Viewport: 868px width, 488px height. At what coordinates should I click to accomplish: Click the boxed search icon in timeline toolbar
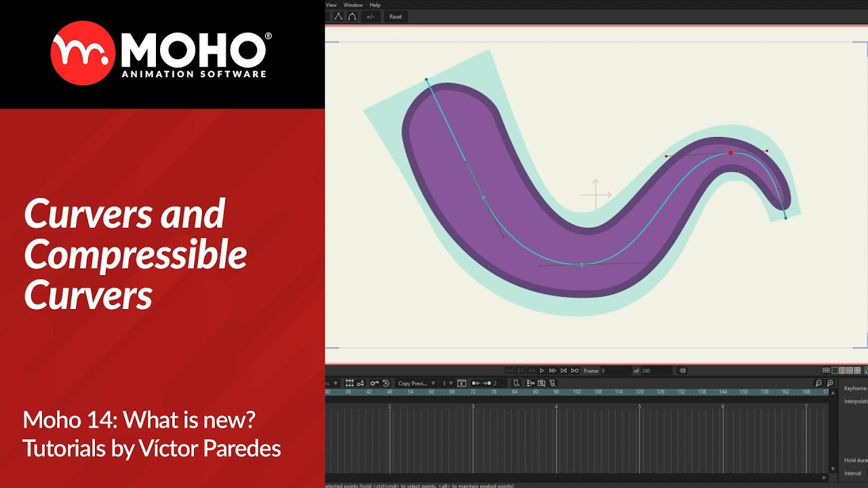tap(541, 383)
